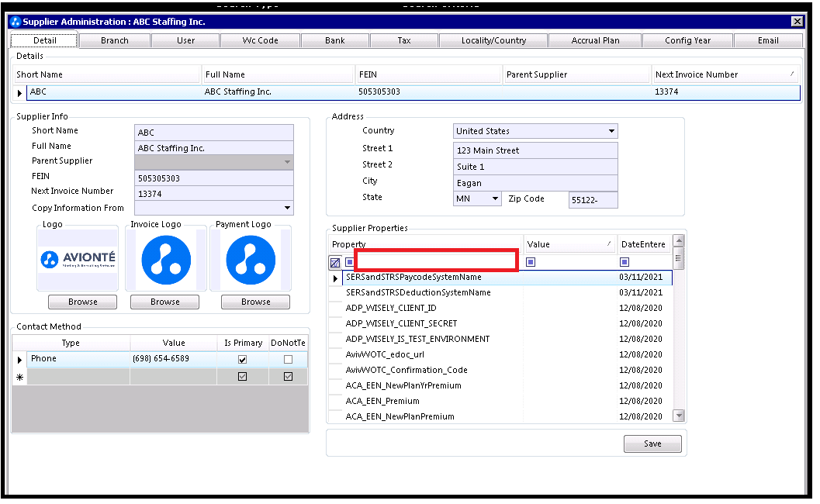
Task: Select the SERSandSTRSDeductionSystemName property row
Action: tap(500, 293)
